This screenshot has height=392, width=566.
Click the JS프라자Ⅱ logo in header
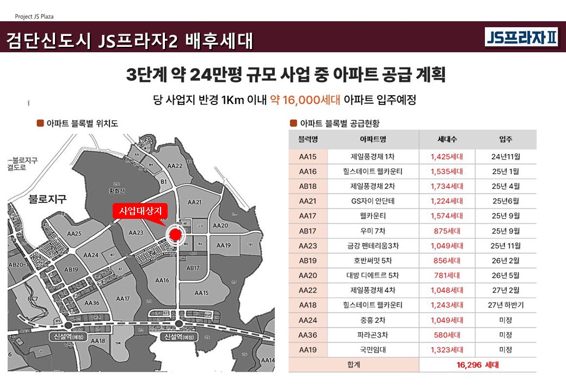(x=521, y=37)
